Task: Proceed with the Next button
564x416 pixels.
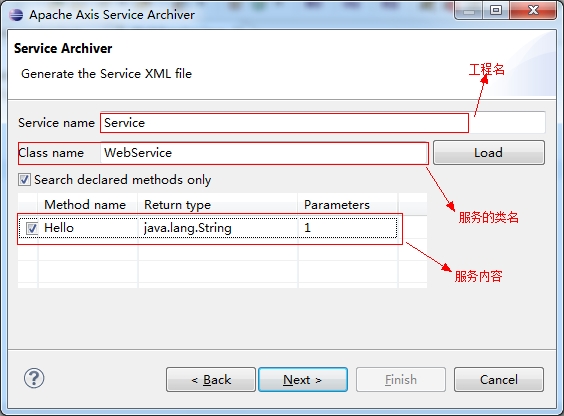Action: click(x=303, y=379)
